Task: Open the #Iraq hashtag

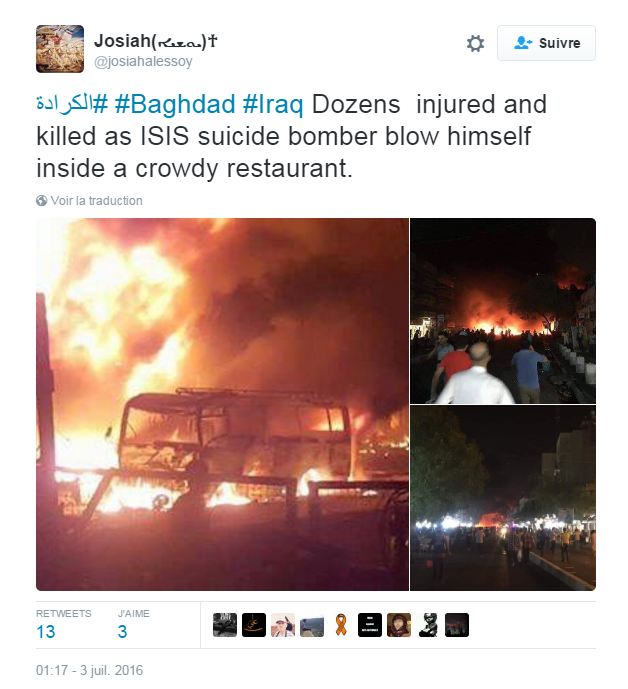Action: (x=272, y=105)
